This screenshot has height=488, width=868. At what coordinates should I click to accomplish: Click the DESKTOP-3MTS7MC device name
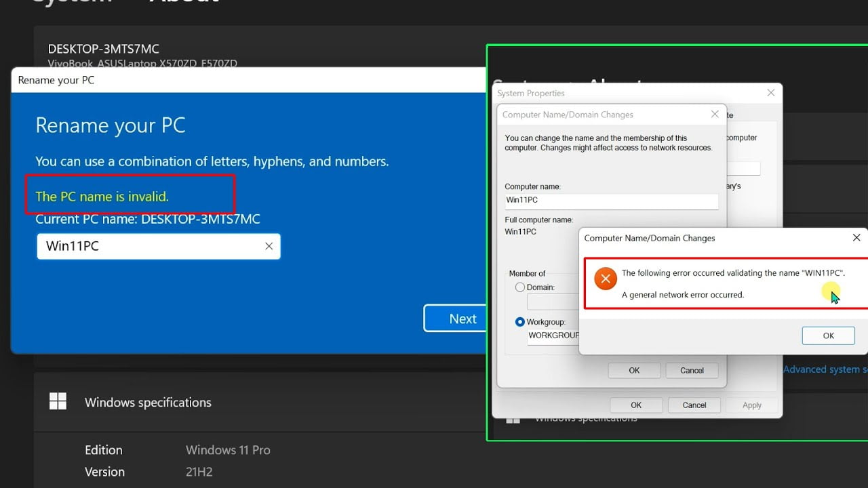point(104,49)
